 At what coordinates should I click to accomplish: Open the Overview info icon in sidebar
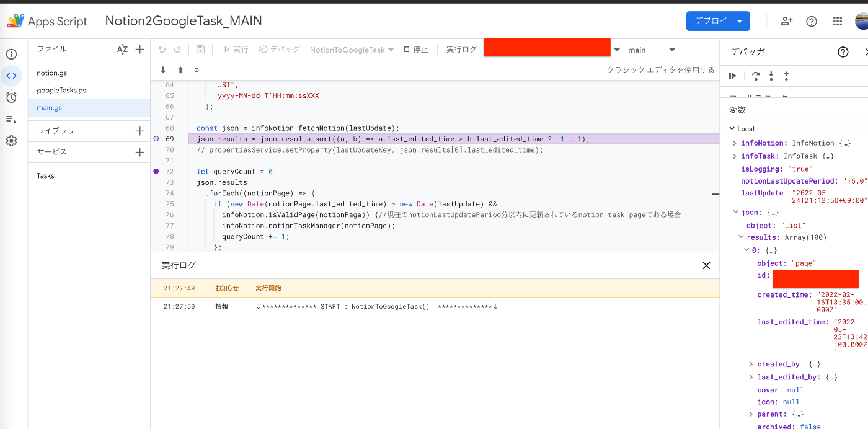(x=11, y=55)
